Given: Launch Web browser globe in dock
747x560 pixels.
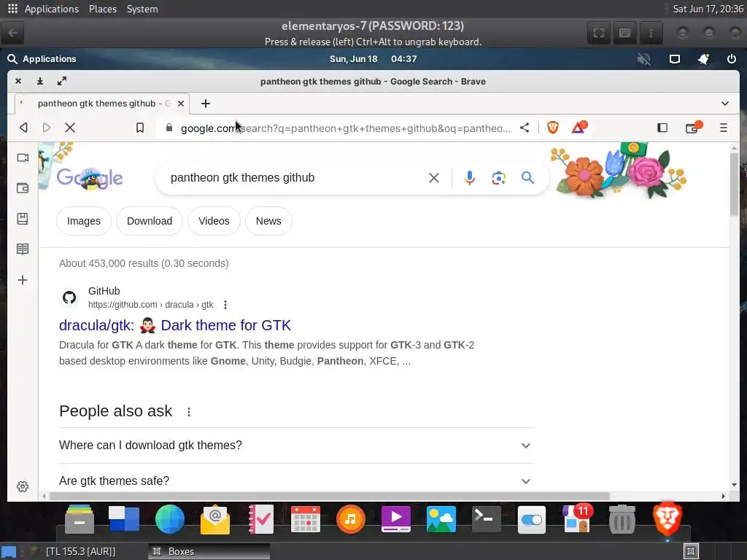Looking at the screenshot, I should (169, 519).
